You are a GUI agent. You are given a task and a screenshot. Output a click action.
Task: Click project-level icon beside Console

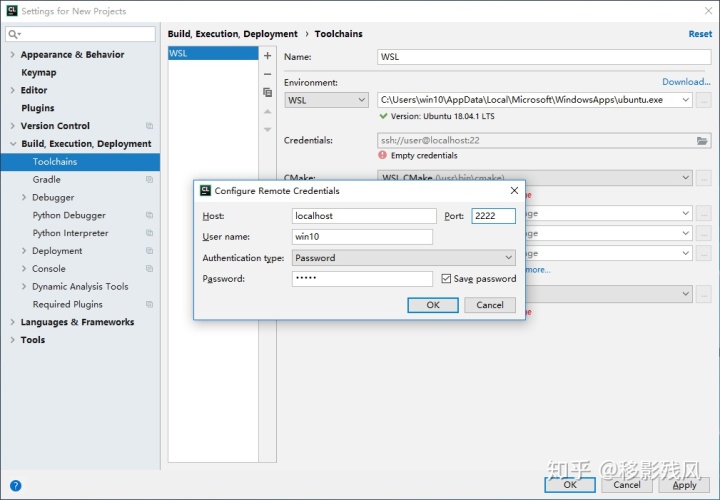[149, 269]
